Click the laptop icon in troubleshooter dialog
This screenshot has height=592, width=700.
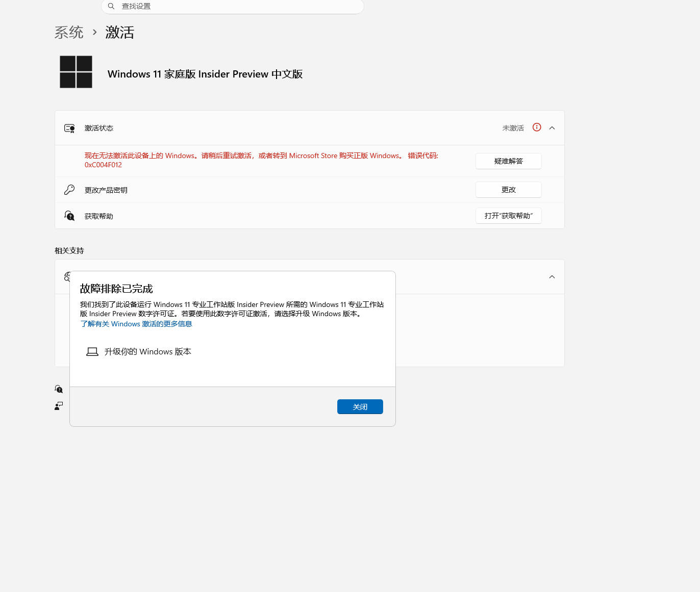point(92,352)
